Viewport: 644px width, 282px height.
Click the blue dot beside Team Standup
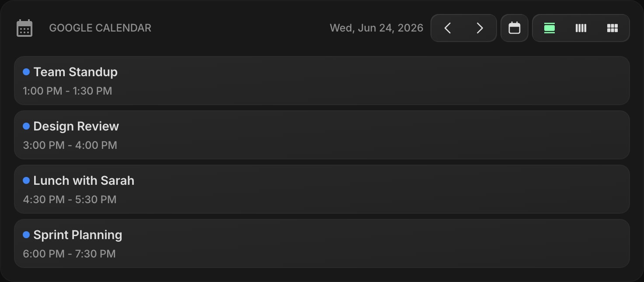26,72
